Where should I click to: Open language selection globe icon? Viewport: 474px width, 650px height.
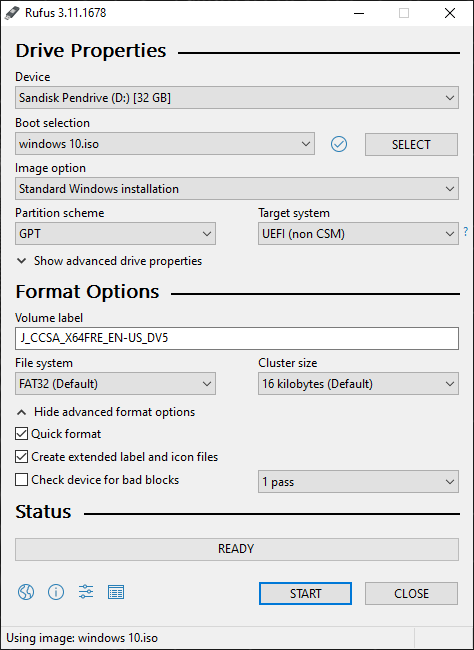(26, 592)
